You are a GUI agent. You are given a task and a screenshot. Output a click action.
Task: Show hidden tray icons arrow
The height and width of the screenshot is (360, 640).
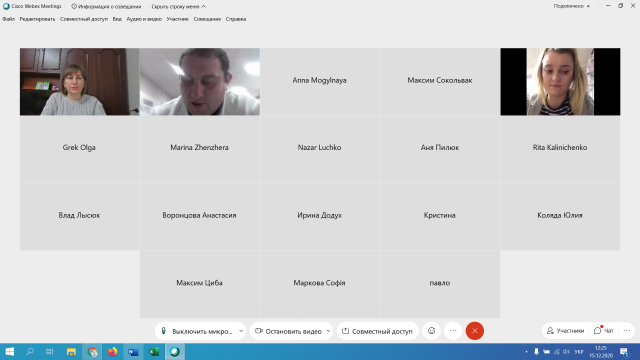(x=526, y=351)
